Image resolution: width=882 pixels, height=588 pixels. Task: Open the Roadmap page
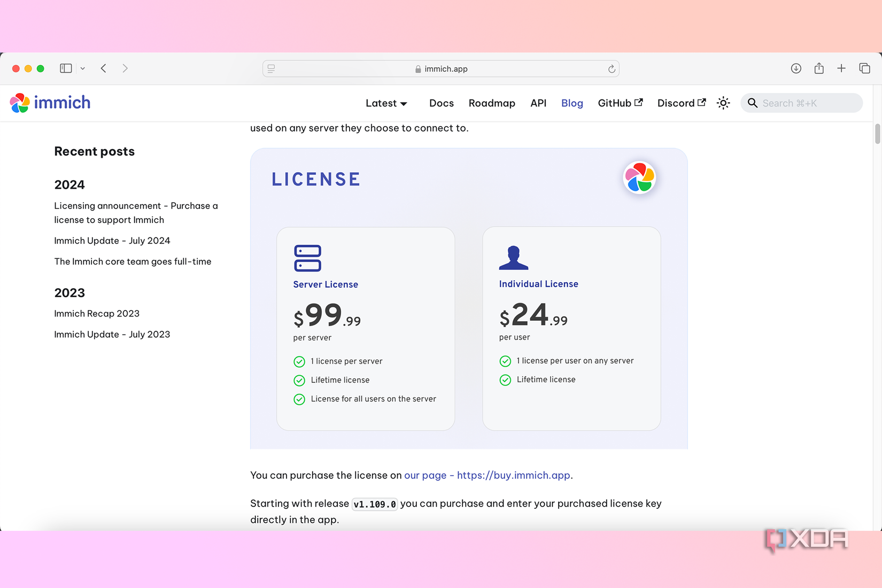coord(492,103)
